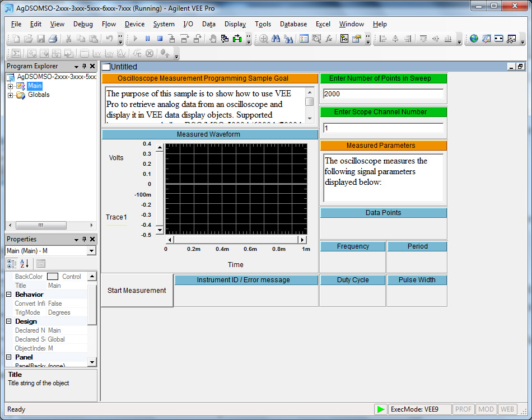This screenshot has height=420, width=532.
Task: Sort properties alphabetically with A-Z icon
Action: 24,264
